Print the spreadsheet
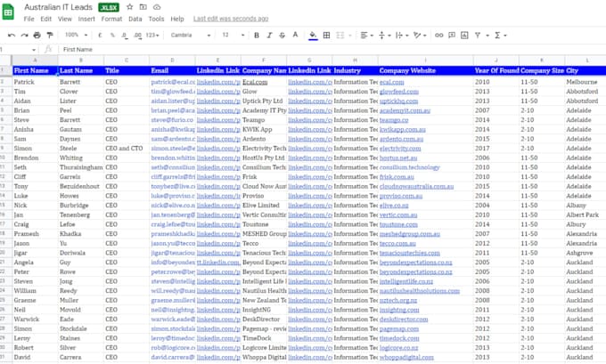Image resolution: width=606 pixels, height=364 pixels. point(37,35)
